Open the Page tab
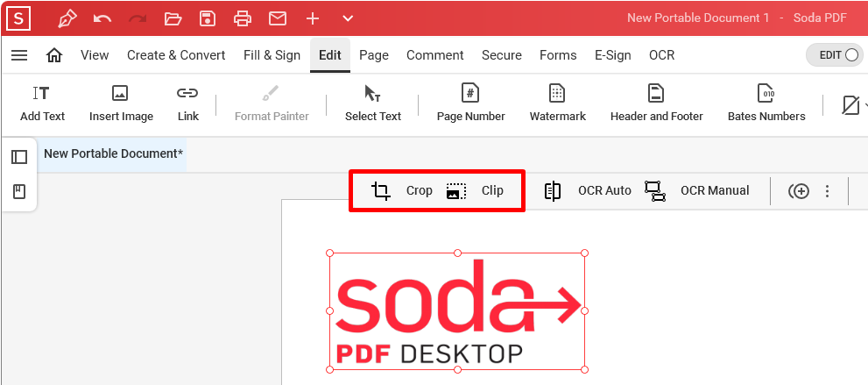This screenshot has height=385, width=868. pos(374,55)
